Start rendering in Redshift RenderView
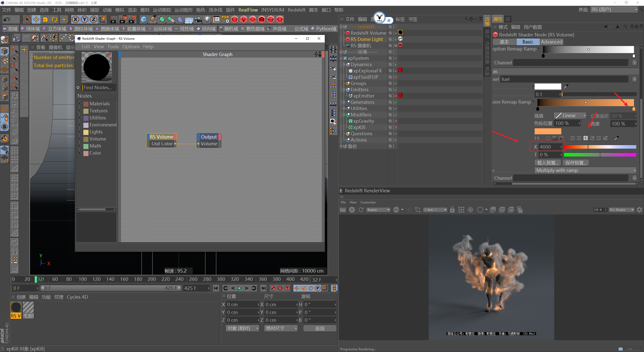Screen dimensions: 644x352 352,210
